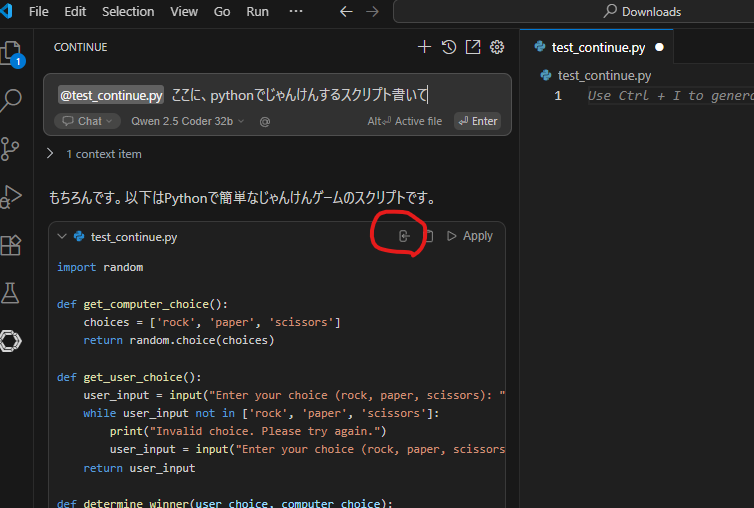Click the @test_continue.py mention chip
The image size is (754, 508).
point(111,95)
